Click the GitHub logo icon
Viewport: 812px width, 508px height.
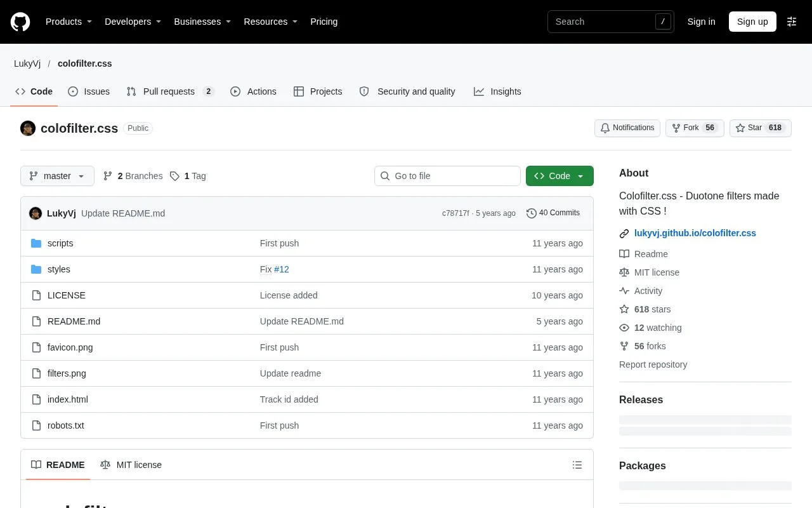coord(20,22)
